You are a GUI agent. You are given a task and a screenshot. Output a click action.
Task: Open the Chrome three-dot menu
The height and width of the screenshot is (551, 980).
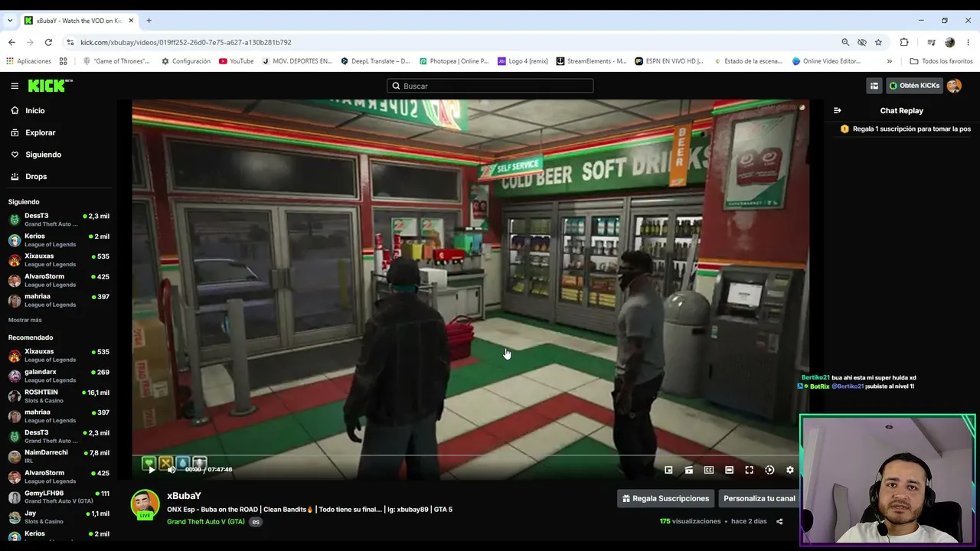[x=969, y=42]
